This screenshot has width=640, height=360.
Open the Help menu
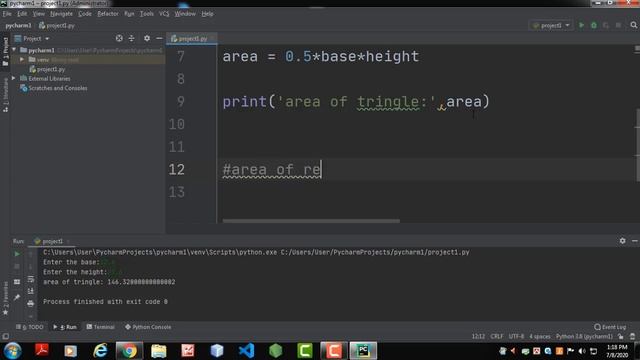click(x=207, y=14)
